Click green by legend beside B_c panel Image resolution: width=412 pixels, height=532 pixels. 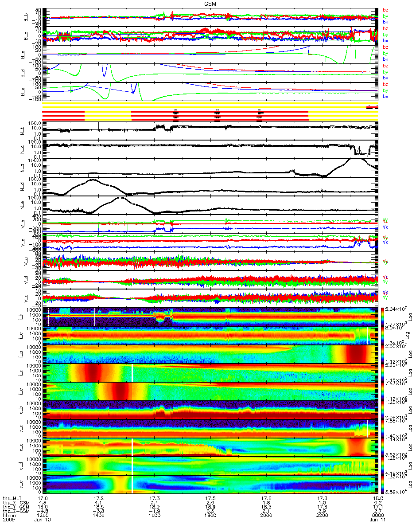point(385,35)
